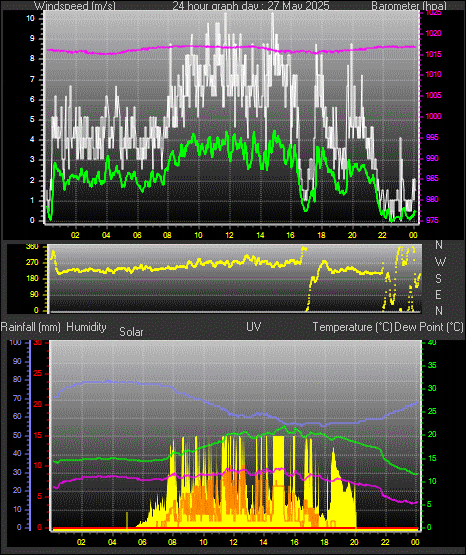This screenshot has width=466, height=555.
Task: Click 35 on the green temperature axis
Action: click(x=432, y=365)
